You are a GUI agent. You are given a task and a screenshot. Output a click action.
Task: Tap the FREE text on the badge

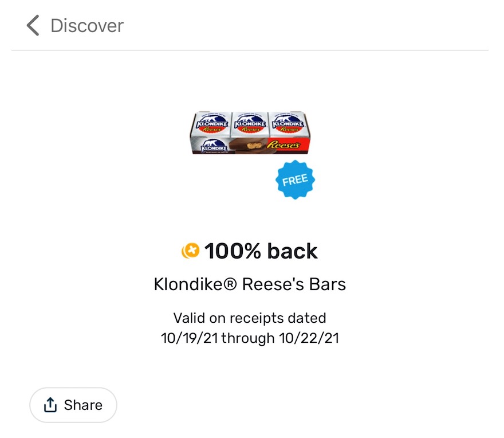click(x=294, y=179)
